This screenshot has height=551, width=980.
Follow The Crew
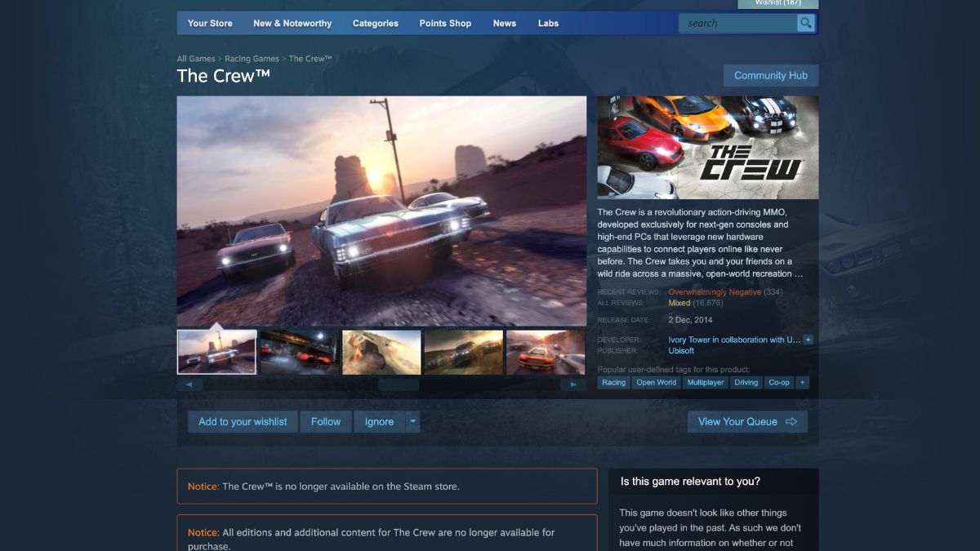(325, 421)
